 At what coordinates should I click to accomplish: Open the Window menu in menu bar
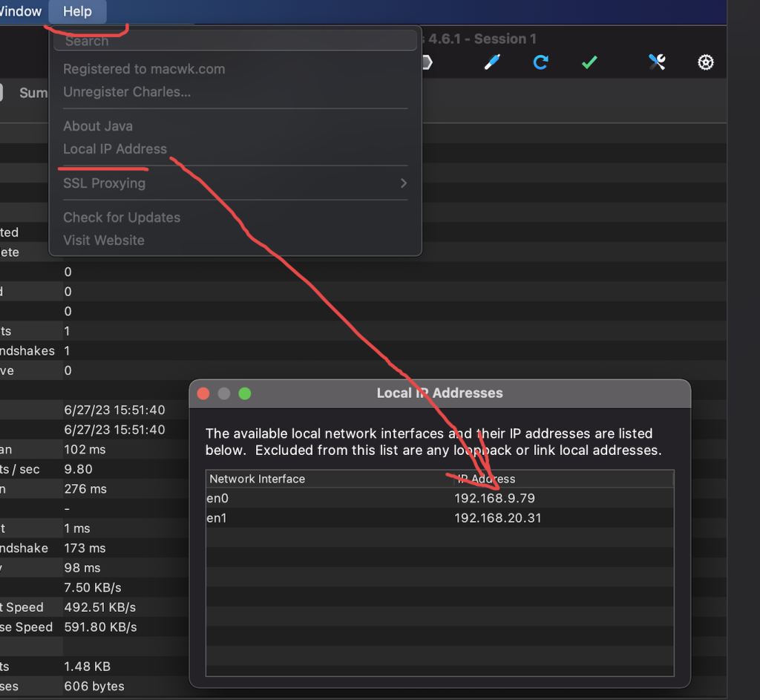(x=21, y=11)
